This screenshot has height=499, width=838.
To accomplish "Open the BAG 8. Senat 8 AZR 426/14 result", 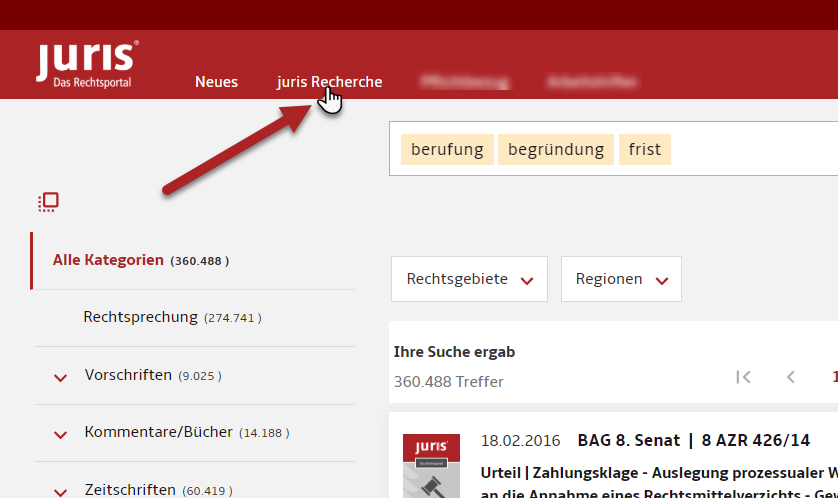I will (694, 440).
